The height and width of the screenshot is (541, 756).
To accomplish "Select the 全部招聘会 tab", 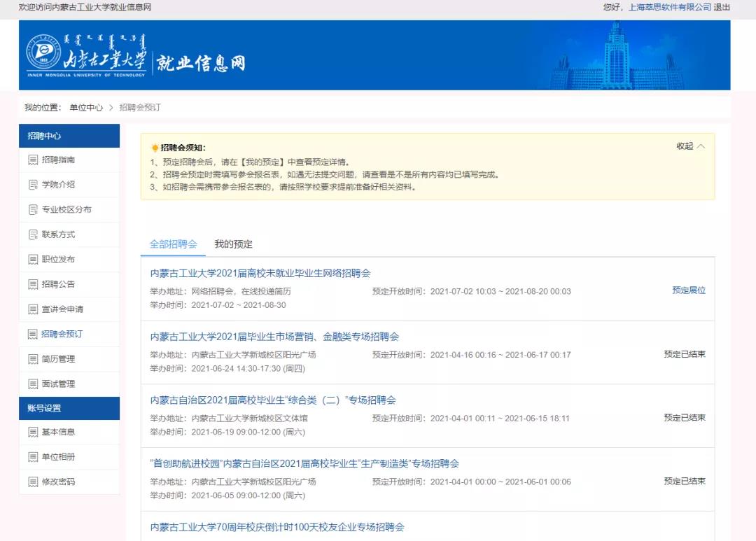I will (x=174, y=244).
